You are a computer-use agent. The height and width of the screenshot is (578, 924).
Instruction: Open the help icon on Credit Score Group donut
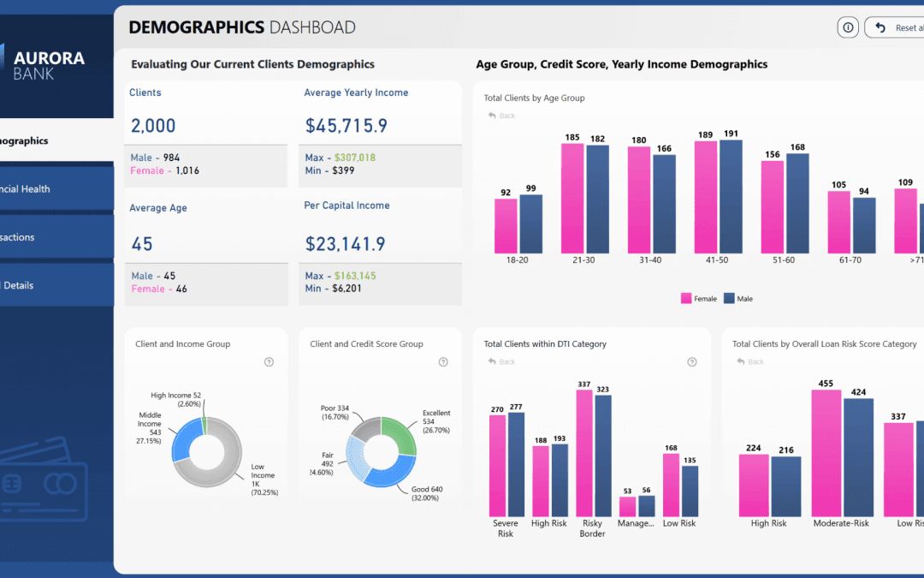(443, 361)
